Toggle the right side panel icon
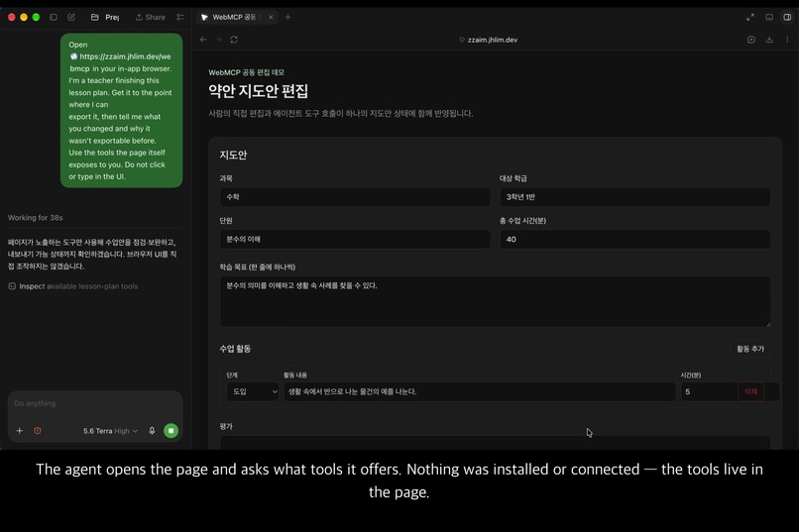 (x=787, y=17)
